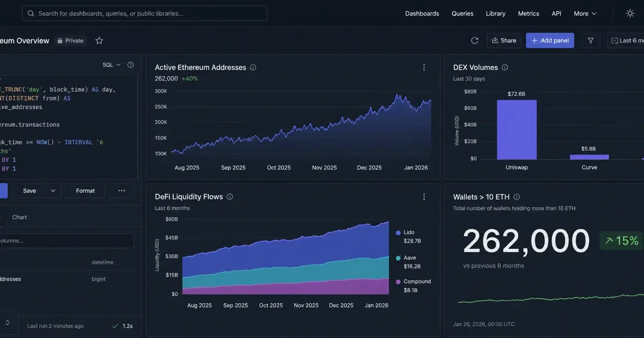Star this dashboard as favorite
The height and width of the screenshot is (338, 644).
(x=99, y=41)
